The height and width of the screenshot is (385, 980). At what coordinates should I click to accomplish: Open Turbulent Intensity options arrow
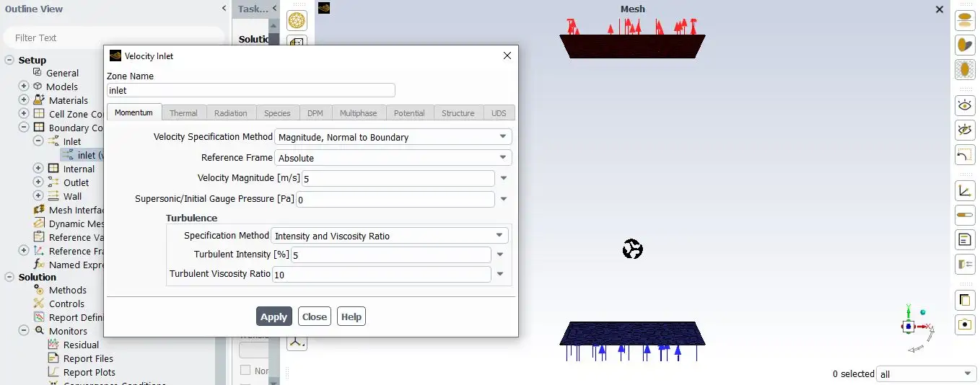(x=500, y=255)
